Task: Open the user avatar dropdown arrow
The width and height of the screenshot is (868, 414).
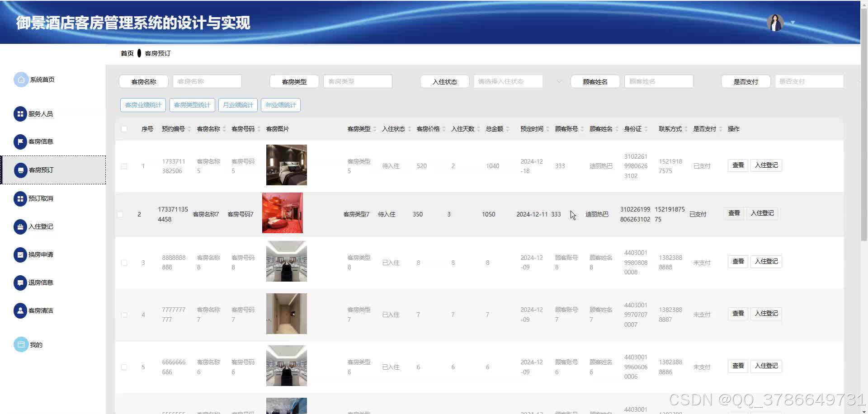Action: [792, 22]
